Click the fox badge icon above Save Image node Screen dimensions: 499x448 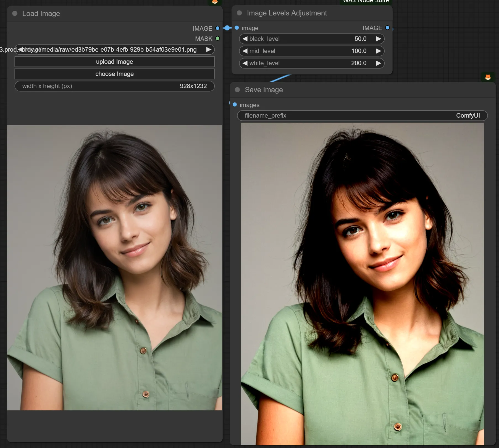pyautogui.click(x=488, y=77)
